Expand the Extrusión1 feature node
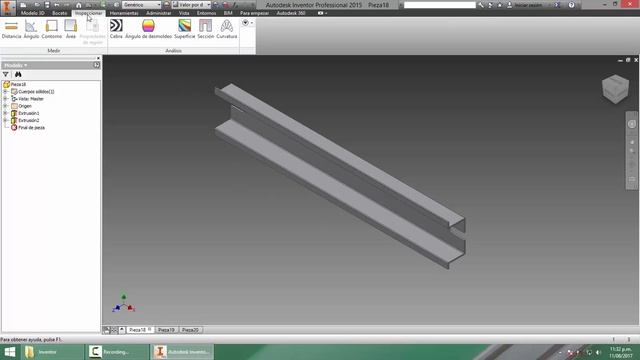Image resolution: width=640 pixels, height=360 pixels. pos(5,113)
